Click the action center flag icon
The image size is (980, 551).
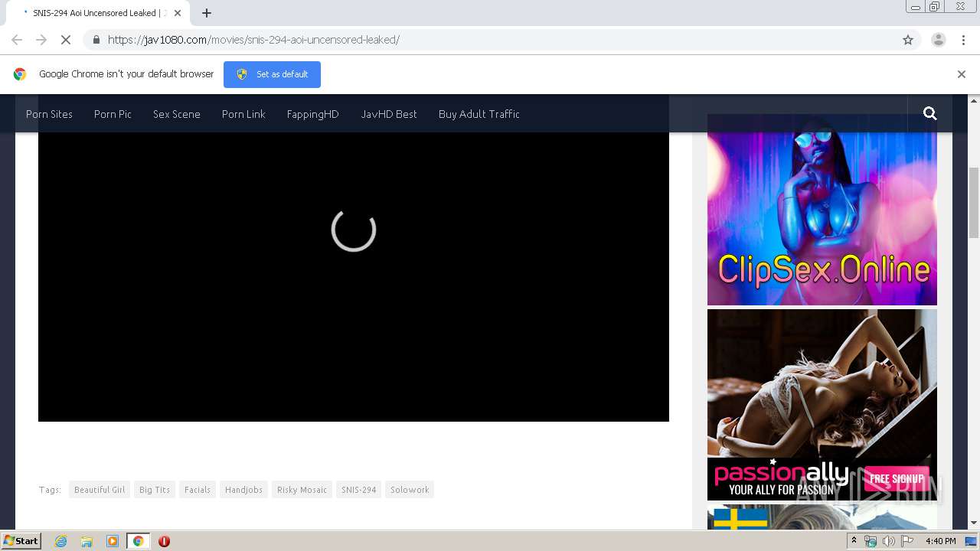click(x=906, y=541)
